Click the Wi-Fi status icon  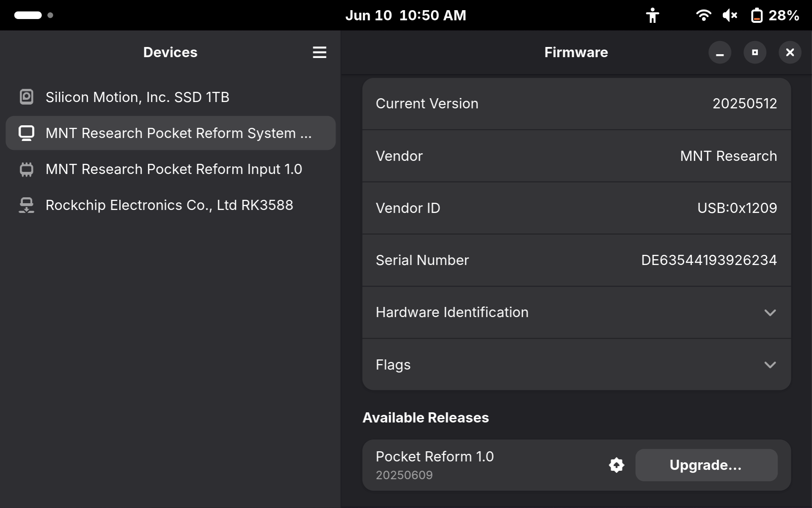(703, 15)
